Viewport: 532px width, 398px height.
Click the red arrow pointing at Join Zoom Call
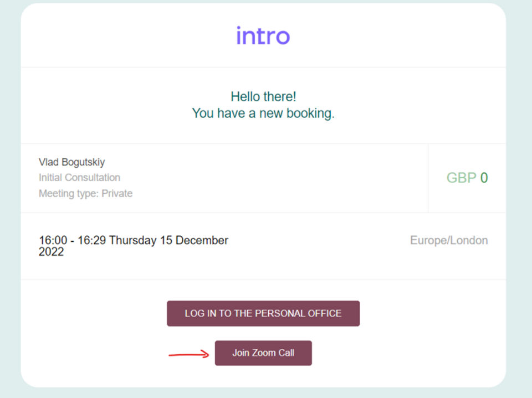point(189,354)
